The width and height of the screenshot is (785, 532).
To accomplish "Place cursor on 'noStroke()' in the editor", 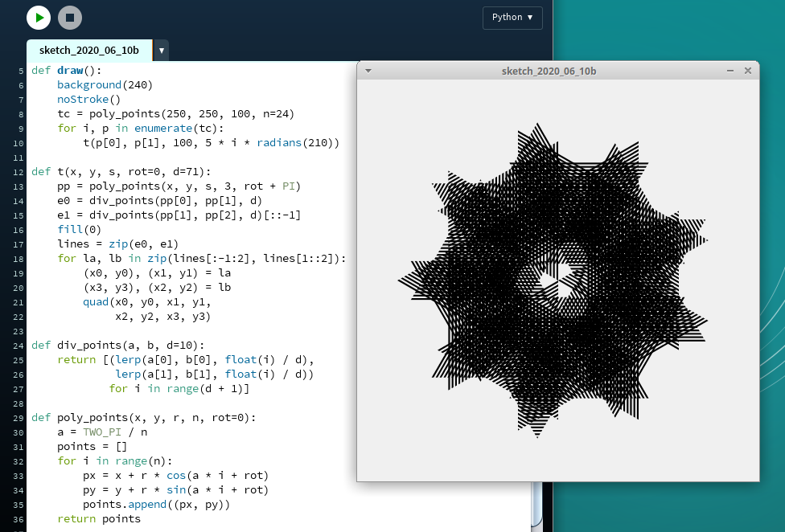I will 88,100.
